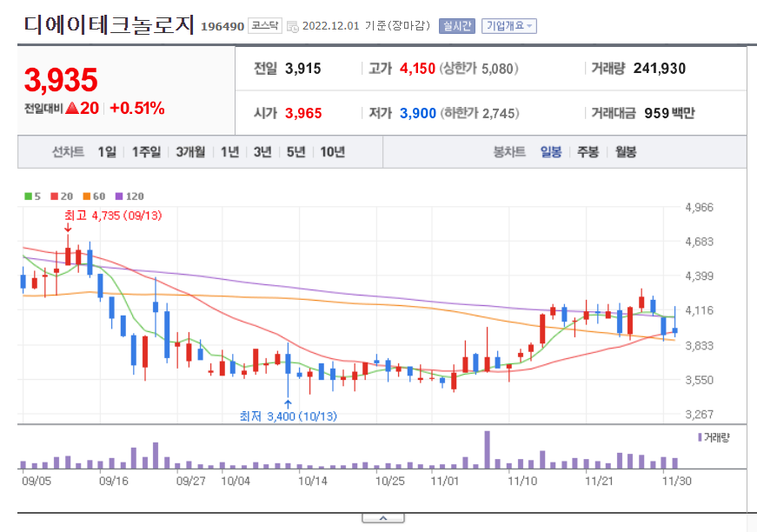Switch to 주봉 weekly candle chart
The height and width of the screenshot is (532, 757).
tap(588, 152)
